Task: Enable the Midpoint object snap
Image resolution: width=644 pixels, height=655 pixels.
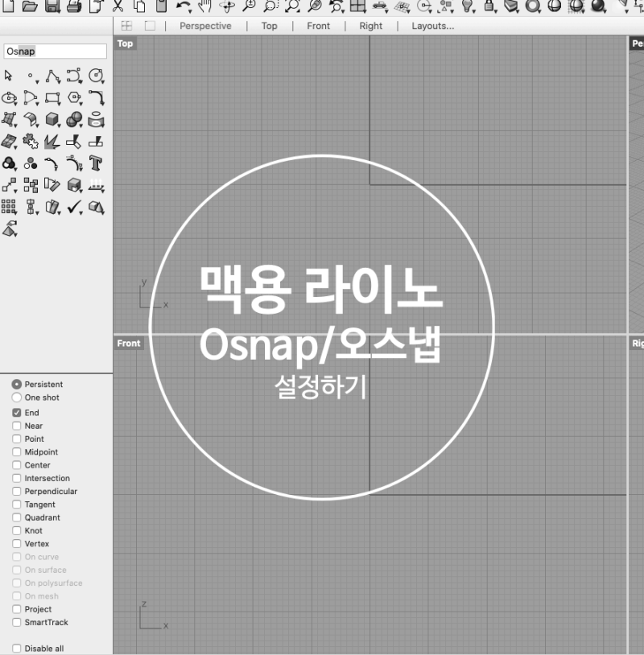Action: 17,452
